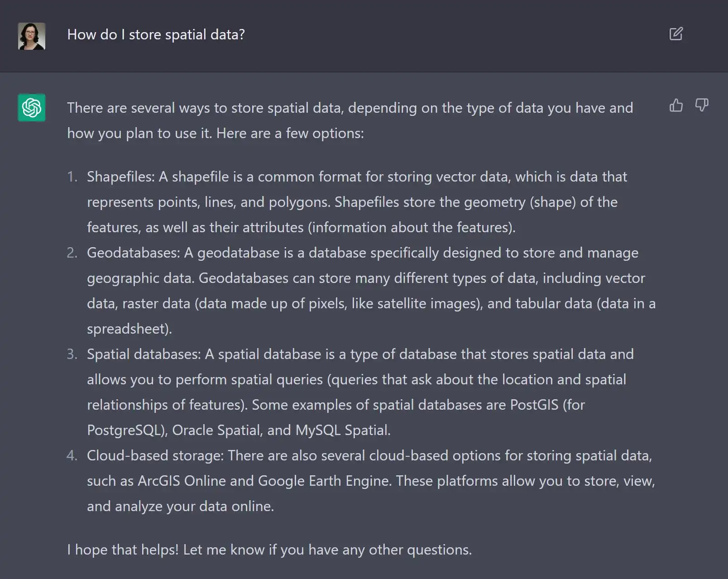728x579 pixels.
Task: Give positive feedback on the response
Action: (676, 106)
